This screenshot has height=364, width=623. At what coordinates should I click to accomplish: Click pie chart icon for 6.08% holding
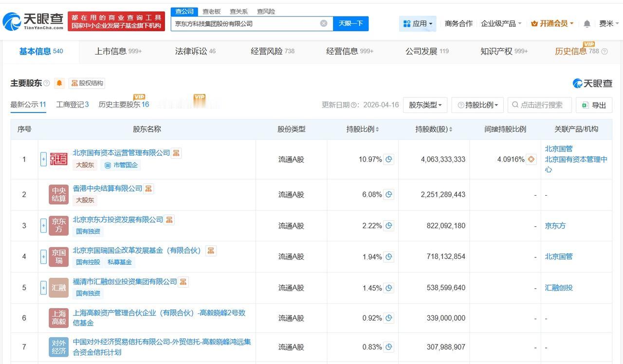click(x=388, y=195)
